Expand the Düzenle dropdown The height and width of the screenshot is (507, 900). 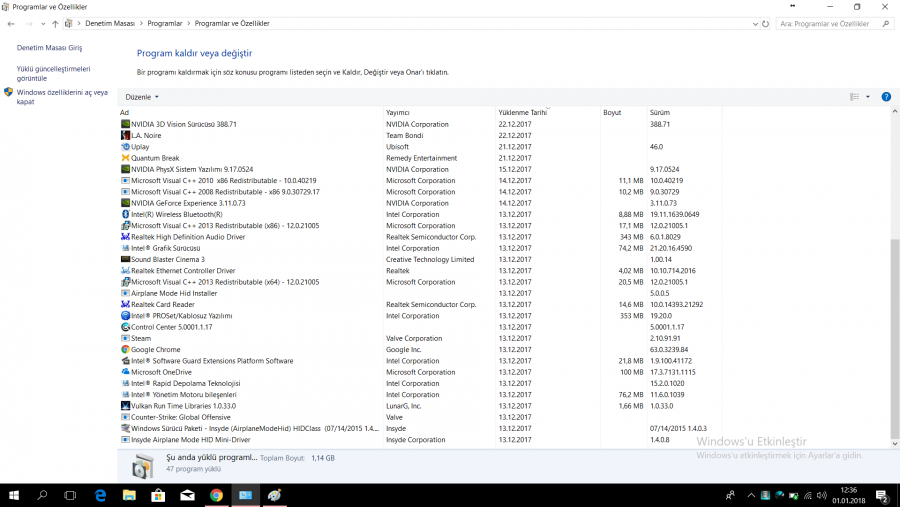(x=142, y=97)
